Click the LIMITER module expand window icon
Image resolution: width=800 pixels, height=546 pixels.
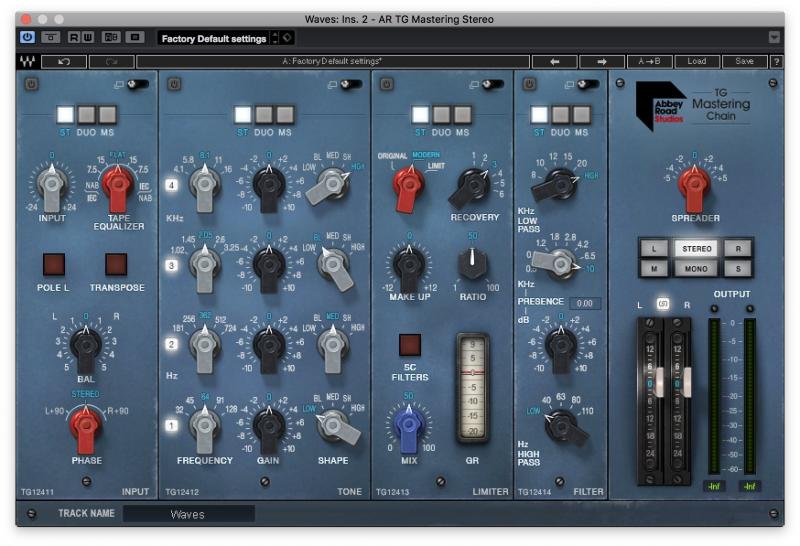(474, 85)
